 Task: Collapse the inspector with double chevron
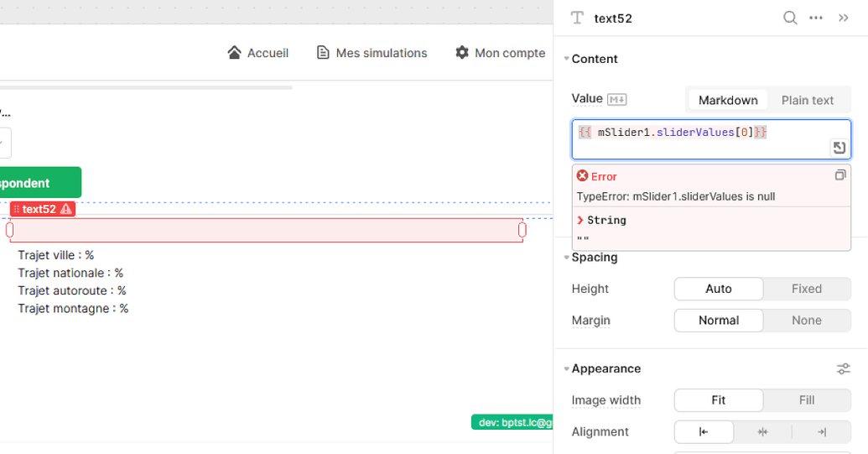(x=843, y=18)
